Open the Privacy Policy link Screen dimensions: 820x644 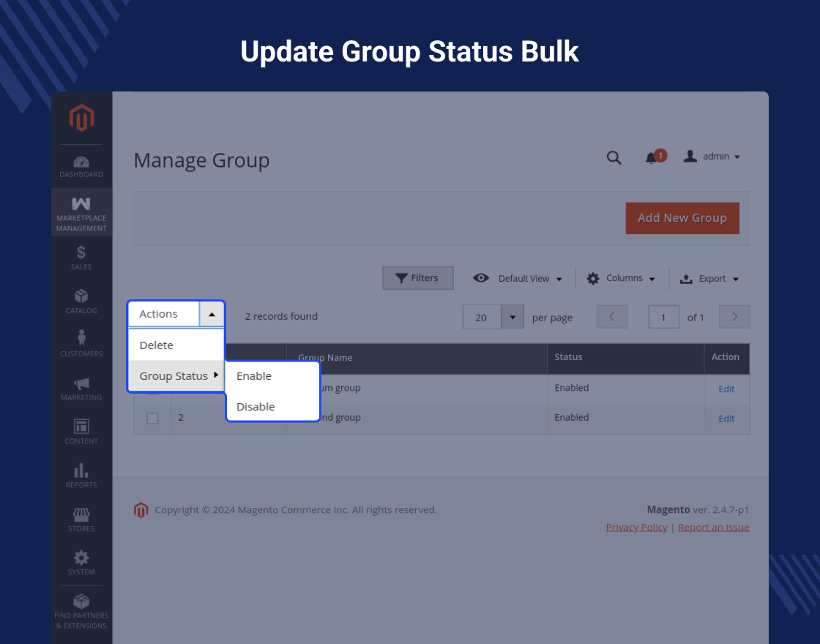[x=636, y=527]
